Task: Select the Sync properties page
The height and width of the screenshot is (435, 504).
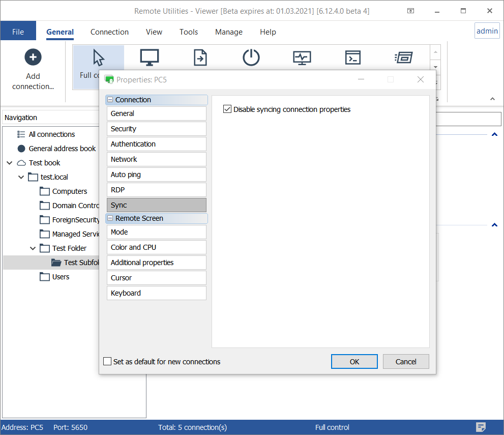Action: (x=157, y=205)
